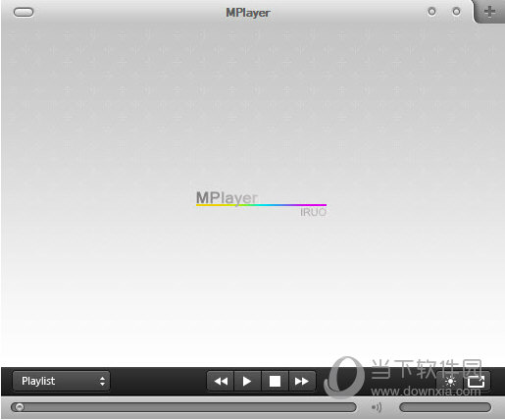Viewport: 505px width, 420px height.
Task: Click the fullscreen window icon
Action: [x=477, y=382]
